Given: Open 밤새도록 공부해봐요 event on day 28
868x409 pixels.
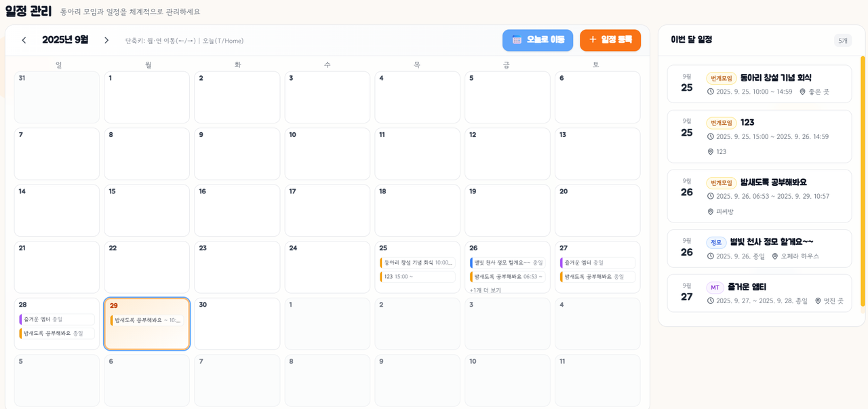Looking at the screenshot, I should pyautogui.click(x=57, y=334).
